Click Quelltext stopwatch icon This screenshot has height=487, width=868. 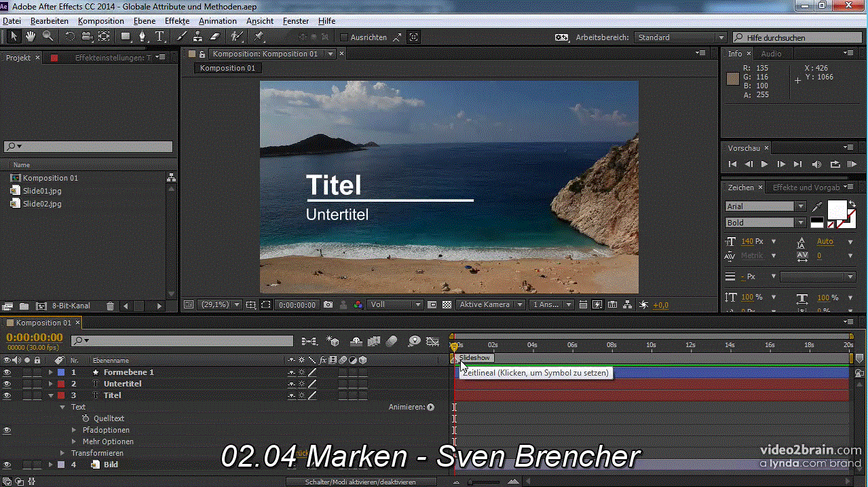pos(86,418)
